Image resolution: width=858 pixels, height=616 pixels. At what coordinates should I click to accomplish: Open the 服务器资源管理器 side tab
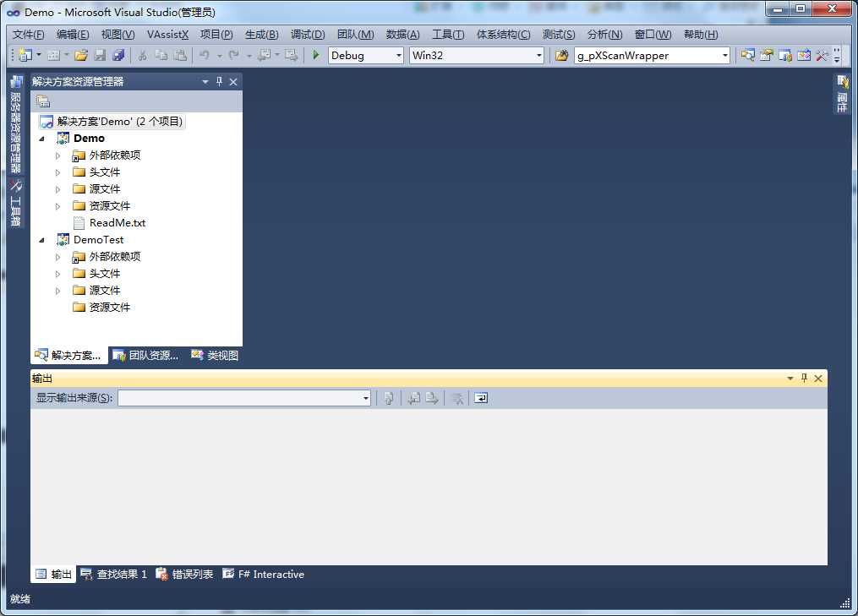pyautogui.click(x=16, y=123)
